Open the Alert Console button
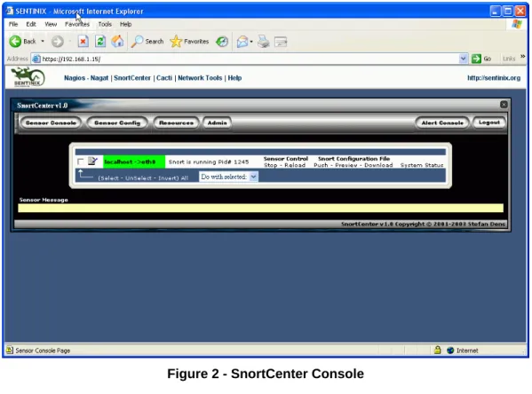The width and height of the screenshot is (532, 394). click(x=442, y=122)
